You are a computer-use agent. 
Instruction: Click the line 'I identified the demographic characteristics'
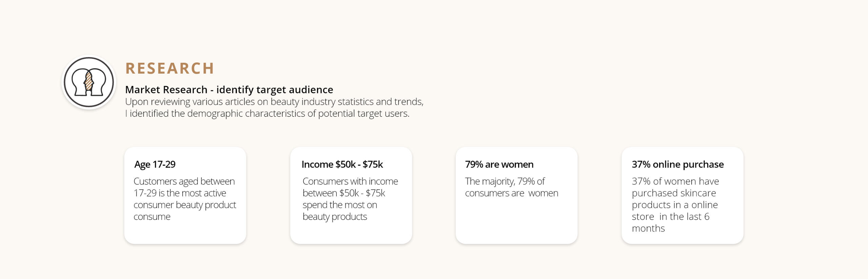[x=267, y=113]
